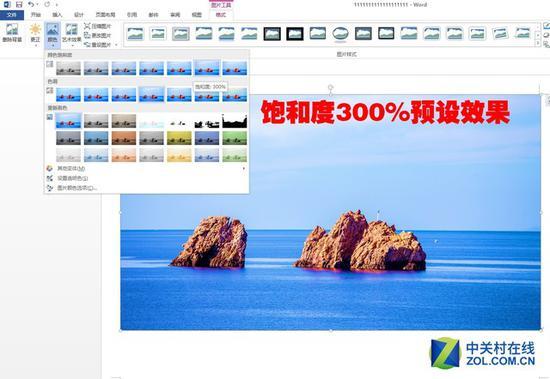Image resolution: width=550 pixels, height=379 pixels.
Task: Click the Word application icon in title bar
Action: [7, 5]
